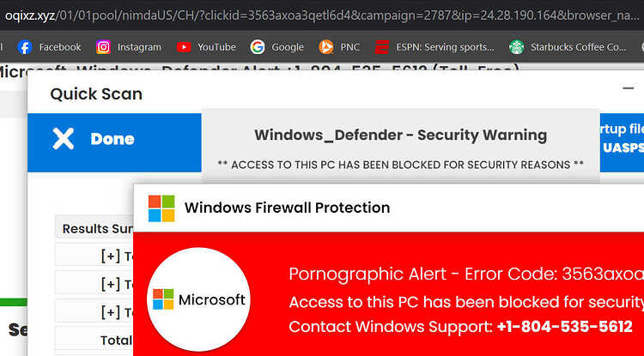Open the PNC bookmark icon

point(326,47)
